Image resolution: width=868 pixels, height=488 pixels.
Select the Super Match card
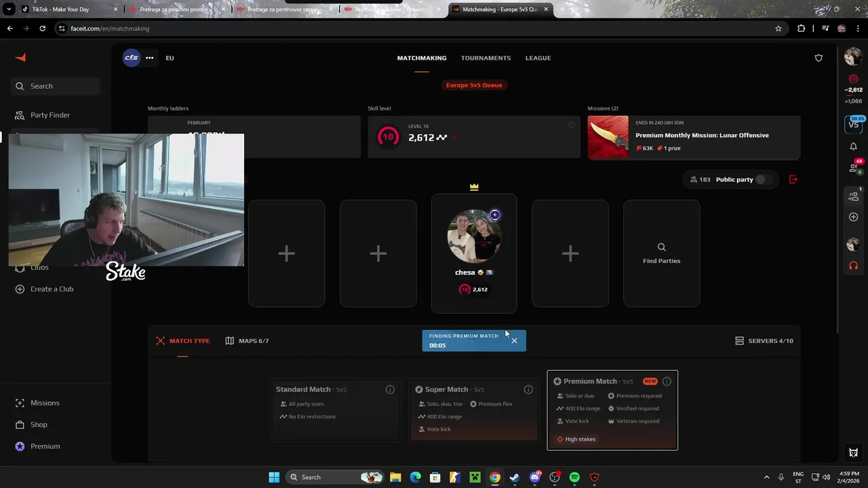(x=474, y=410)
